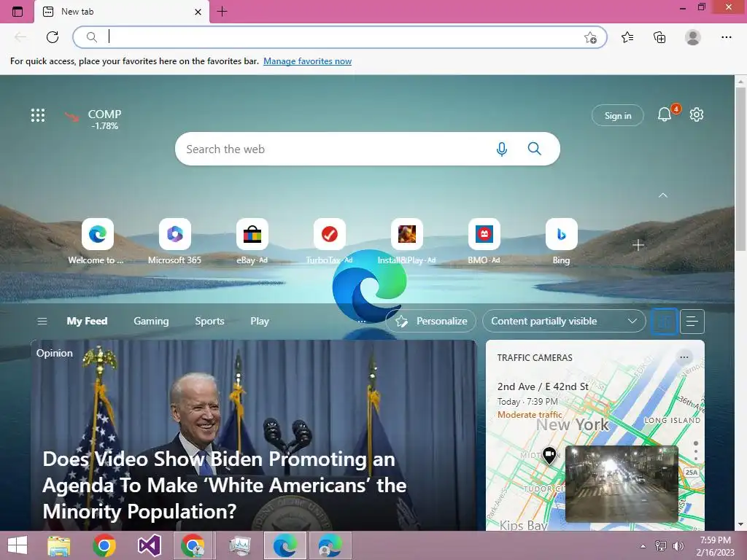This screenshot has width=747, height=560.
Task: Select the Play feed tab
Action: [260, 321]
